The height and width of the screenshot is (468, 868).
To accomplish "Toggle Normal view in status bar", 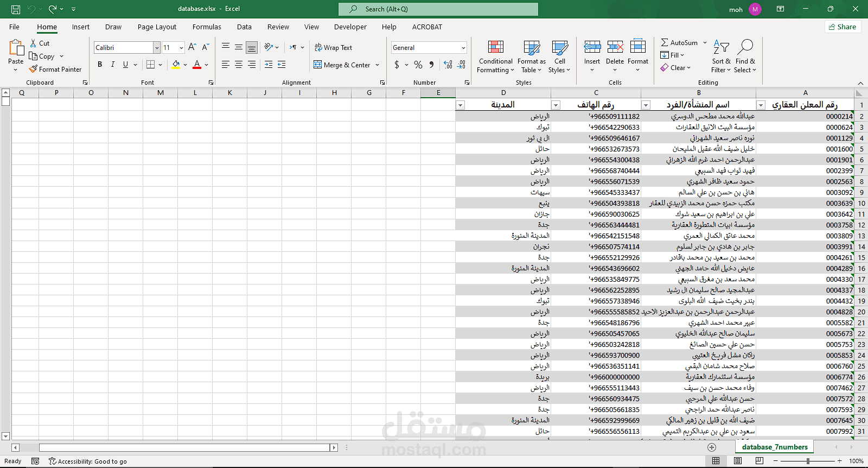I will [716, 461].
